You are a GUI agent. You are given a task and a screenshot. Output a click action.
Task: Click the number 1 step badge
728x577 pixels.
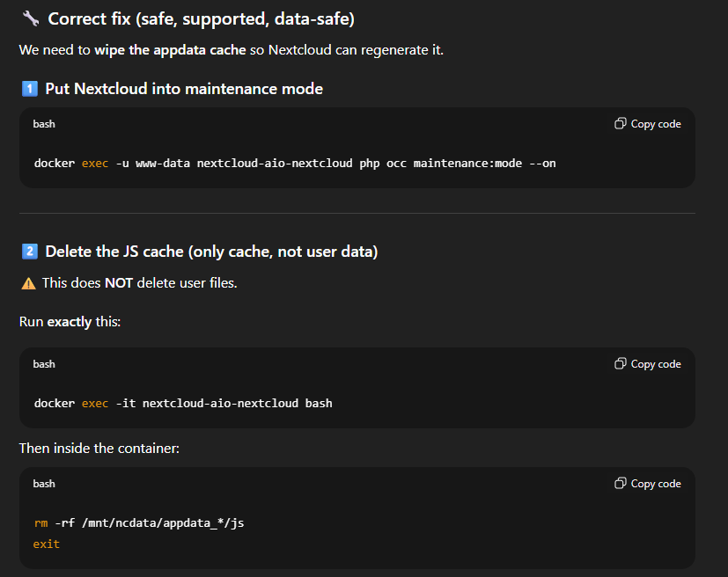click(29, 89)
